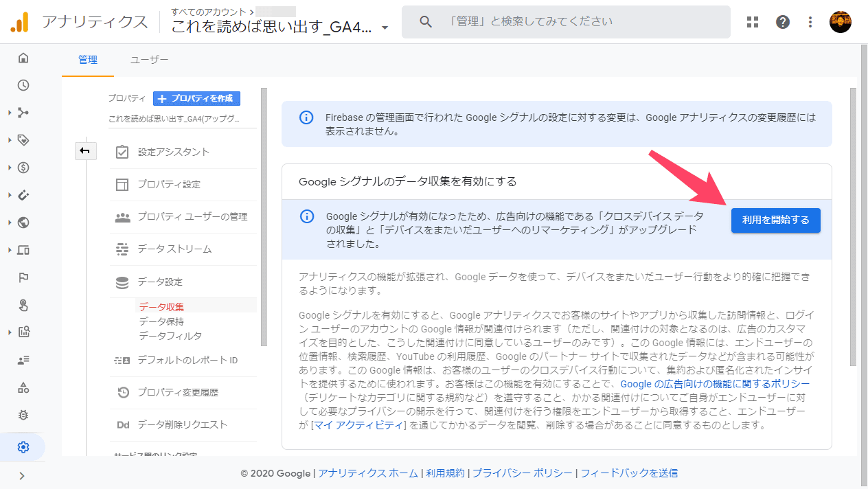Screen dimensions: 868x489
Task: Open the three-dot more options menu
Action: coord(810,22)
